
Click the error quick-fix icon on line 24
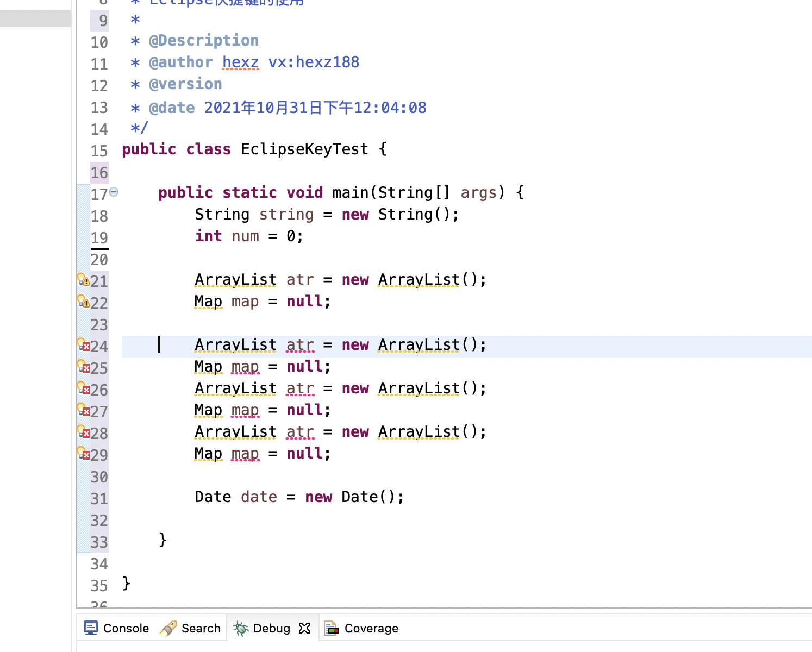83,345
